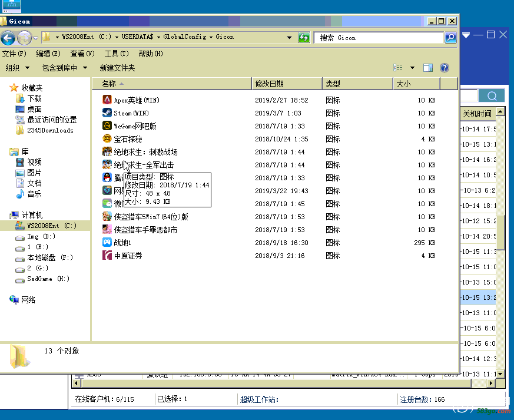Click the GlobalConfig breadcrumb segment
Screen dimensions: 514x420
pos(185,37)
